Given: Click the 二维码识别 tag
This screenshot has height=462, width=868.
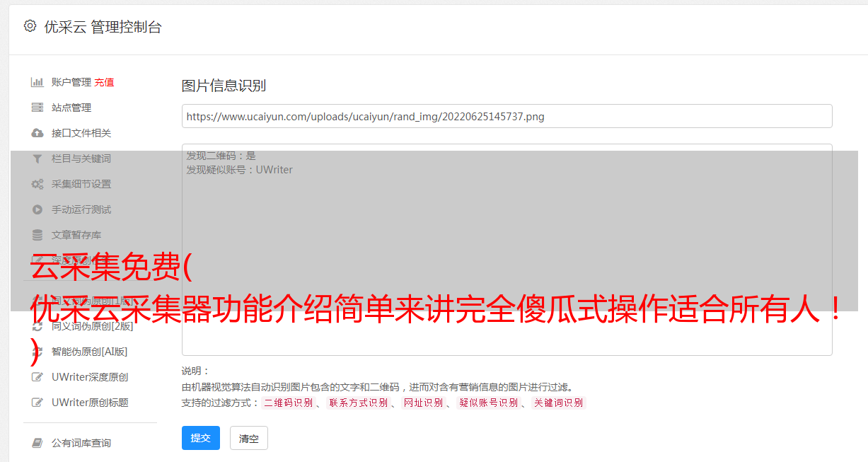Looking at the screenshot, I should coord(288,403).
